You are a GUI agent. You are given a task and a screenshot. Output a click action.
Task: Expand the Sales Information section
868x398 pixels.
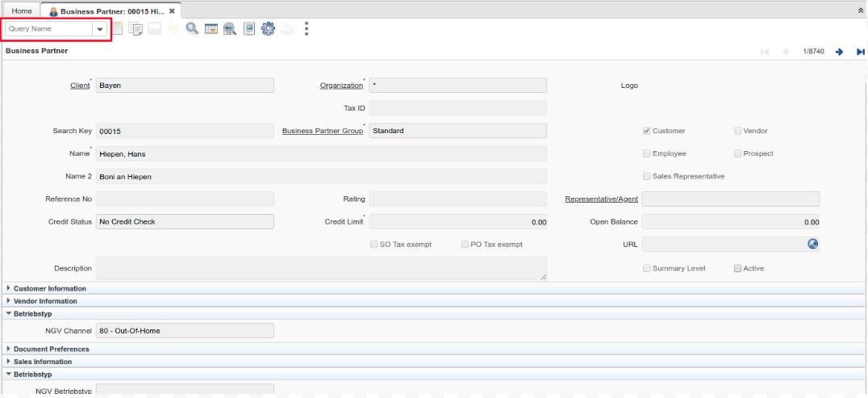[434, 362]
